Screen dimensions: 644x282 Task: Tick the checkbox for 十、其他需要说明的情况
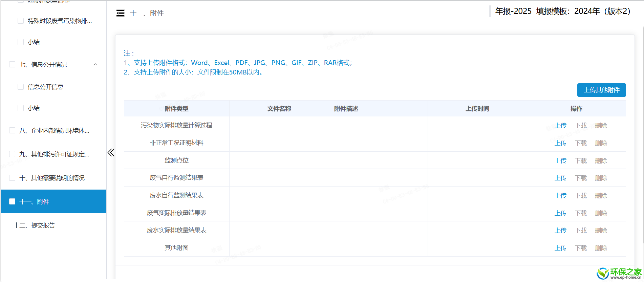tap(12, 178)
